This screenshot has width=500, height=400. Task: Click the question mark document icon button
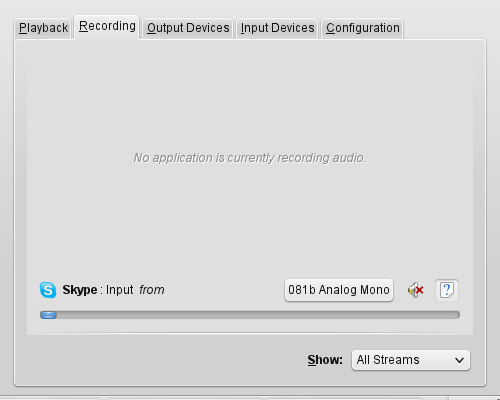click(447, 290)
